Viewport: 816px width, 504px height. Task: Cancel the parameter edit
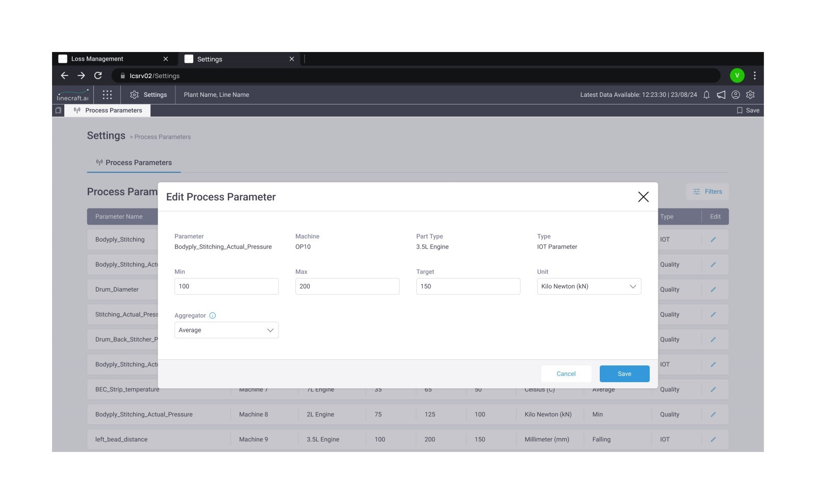point(566,374)
